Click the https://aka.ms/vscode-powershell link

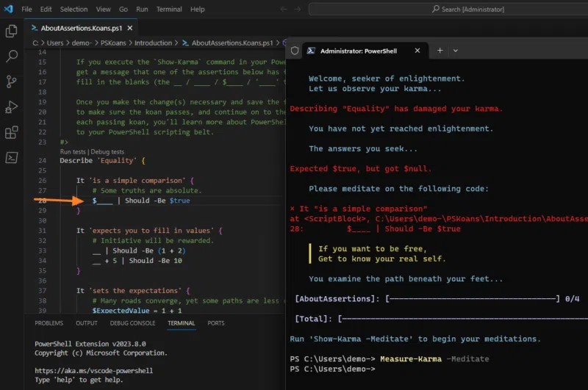click(94, 370)
